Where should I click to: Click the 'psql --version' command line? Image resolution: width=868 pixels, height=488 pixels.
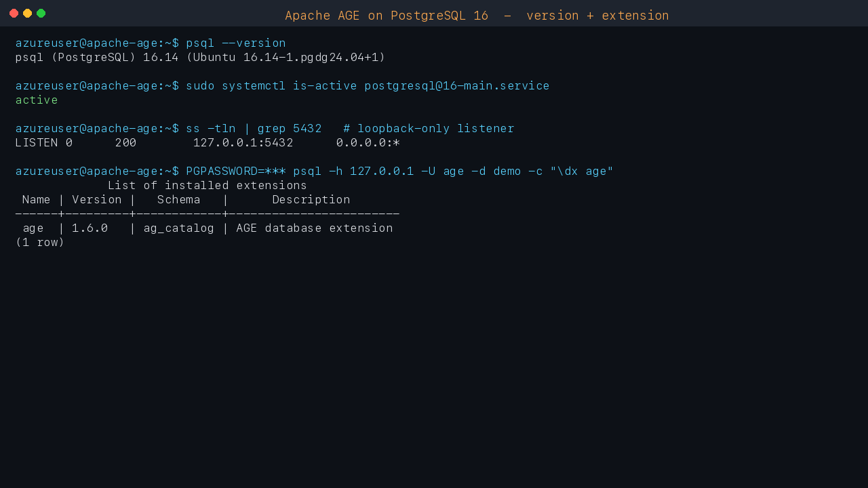[151, 43]
